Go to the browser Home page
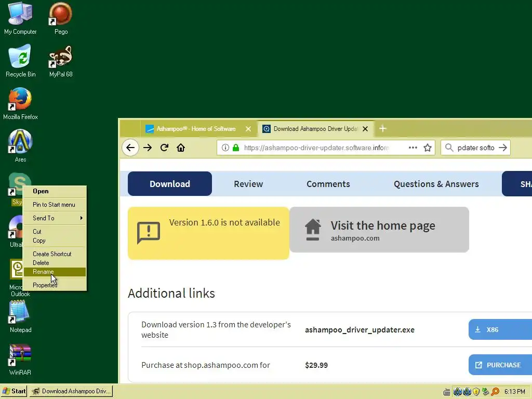The image size is (532, 399). point(181,148)
